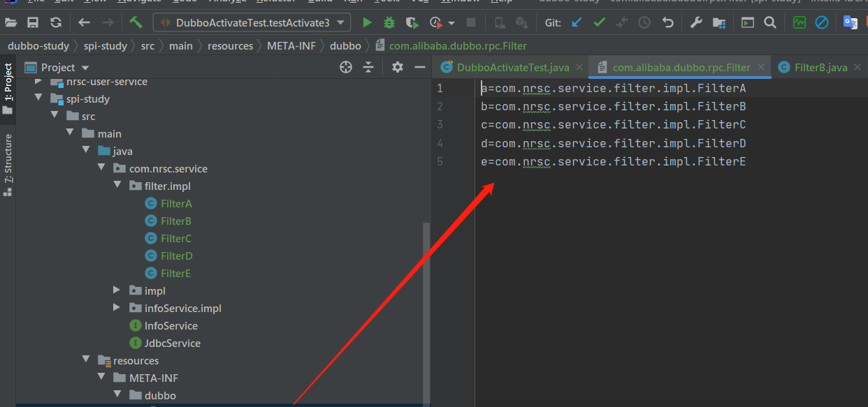This screenshot has width=868, height=407.
Task: Collapse the main folder node
Action: (x=70, y=133)
